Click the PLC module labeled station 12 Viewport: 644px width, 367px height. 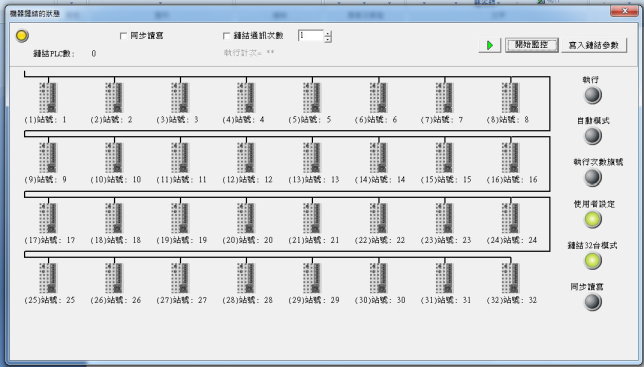(x=246, y=158)
